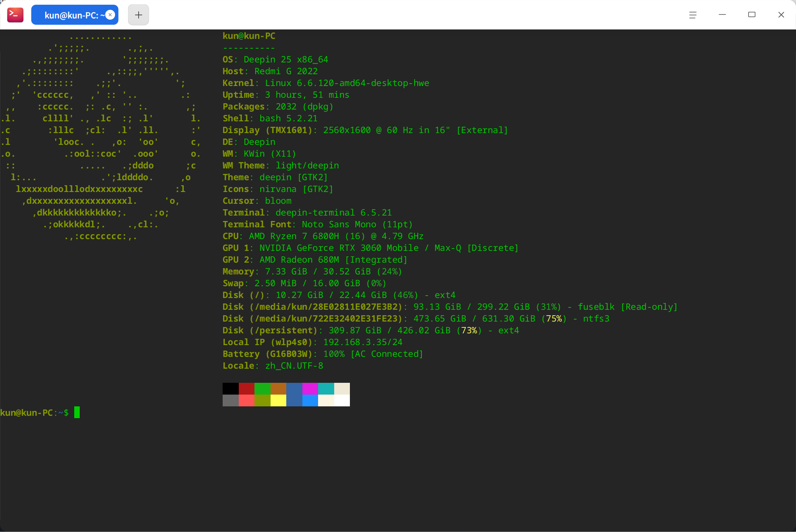Open the hamburger main menu
Screen dimensions: 796x532
693,15
